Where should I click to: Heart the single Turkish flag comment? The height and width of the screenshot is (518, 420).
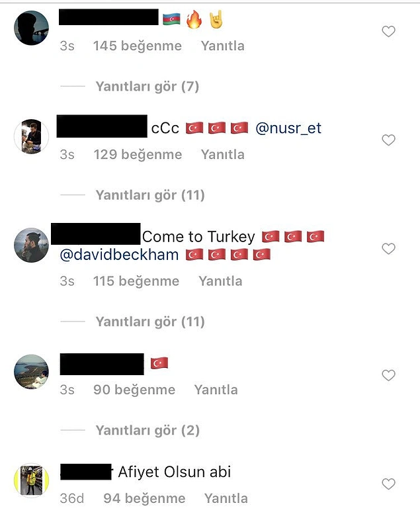[x=388, y=375]
